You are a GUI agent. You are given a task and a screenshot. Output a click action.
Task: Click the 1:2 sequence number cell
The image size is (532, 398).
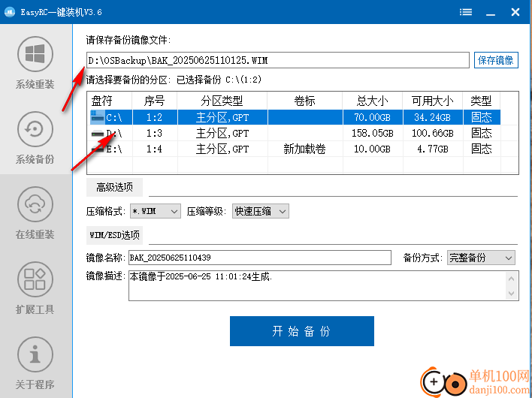155,117
